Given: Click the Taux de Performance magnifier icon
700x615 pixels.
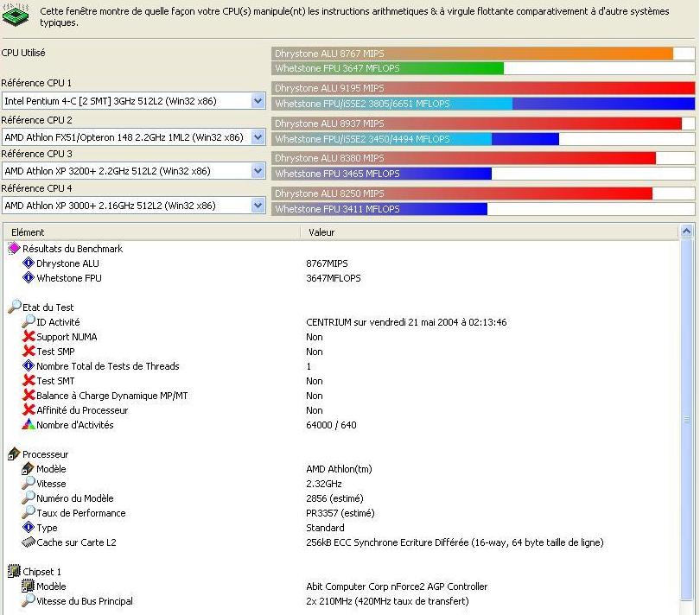Looking at the screenshot, I should click(29, 512).
